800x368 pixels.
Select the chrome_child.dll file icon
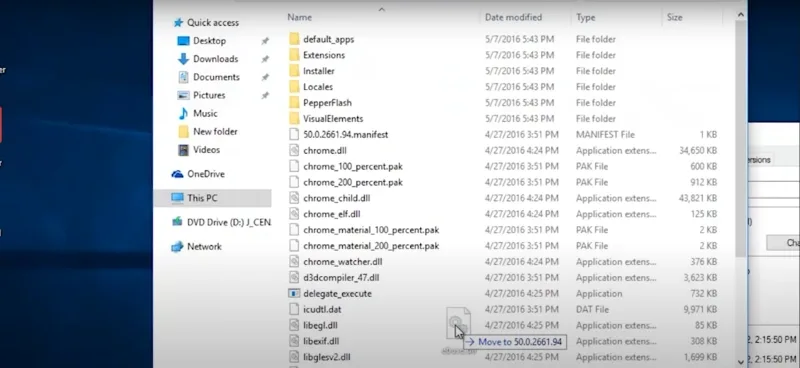pos(293,198)
